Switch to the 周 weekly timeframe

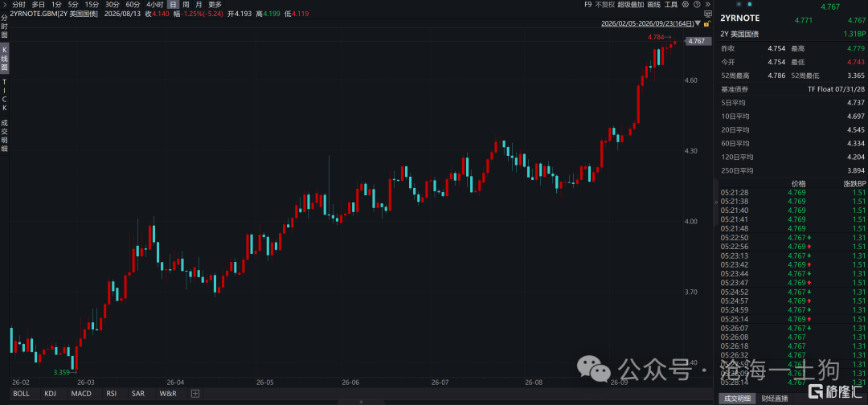(186, 5)
